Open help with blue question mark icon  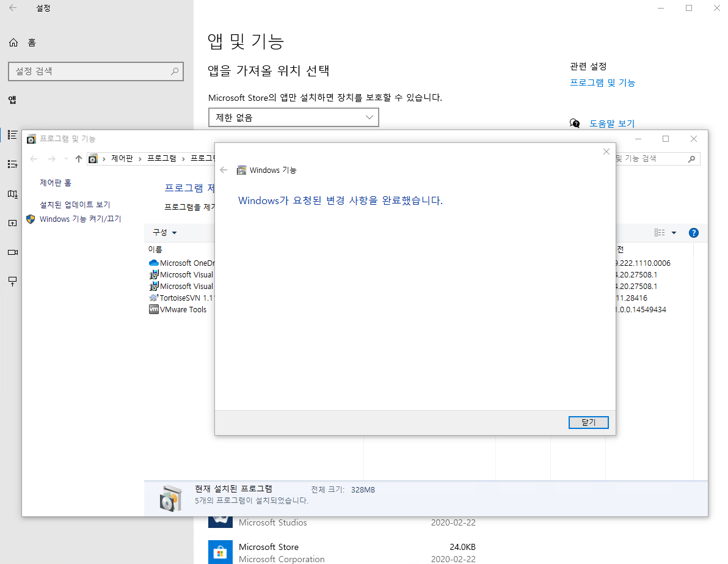(x=694, y=233)
